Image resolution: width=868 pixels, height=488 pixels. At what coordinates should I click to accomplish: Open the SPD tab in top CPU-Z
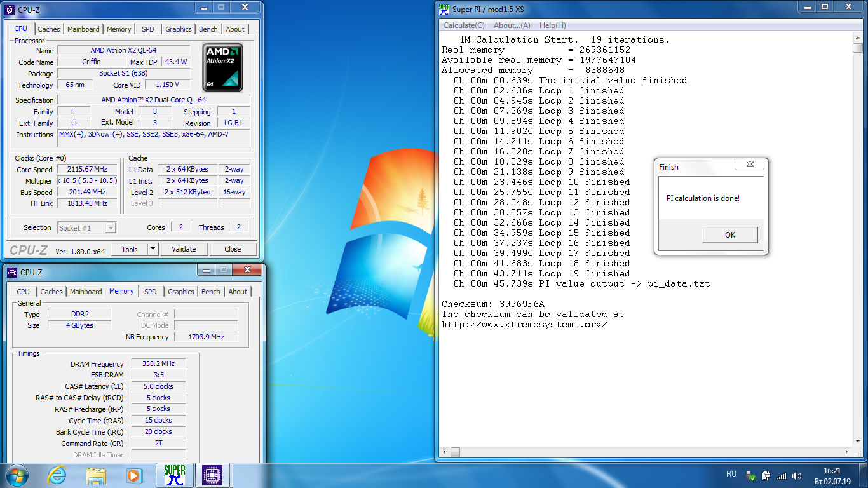click(147, 29)
